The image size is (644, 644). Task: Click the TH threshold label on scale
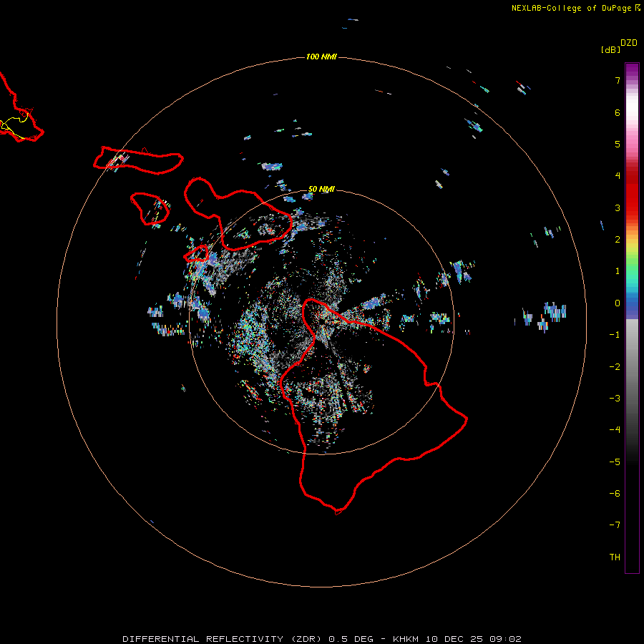(615, 557)
